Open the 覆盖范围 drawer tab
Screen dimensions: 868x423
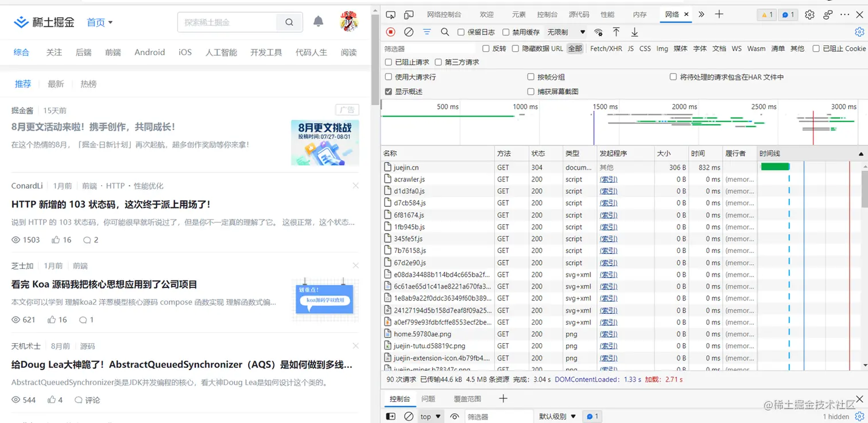point(467,399)
